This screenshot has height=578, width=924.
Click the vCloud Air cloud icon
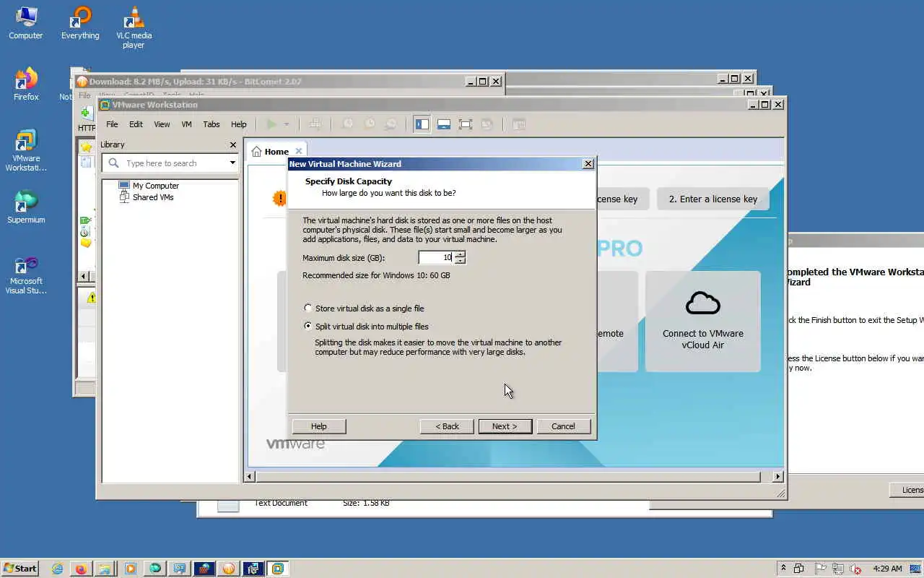coord(703,303)
